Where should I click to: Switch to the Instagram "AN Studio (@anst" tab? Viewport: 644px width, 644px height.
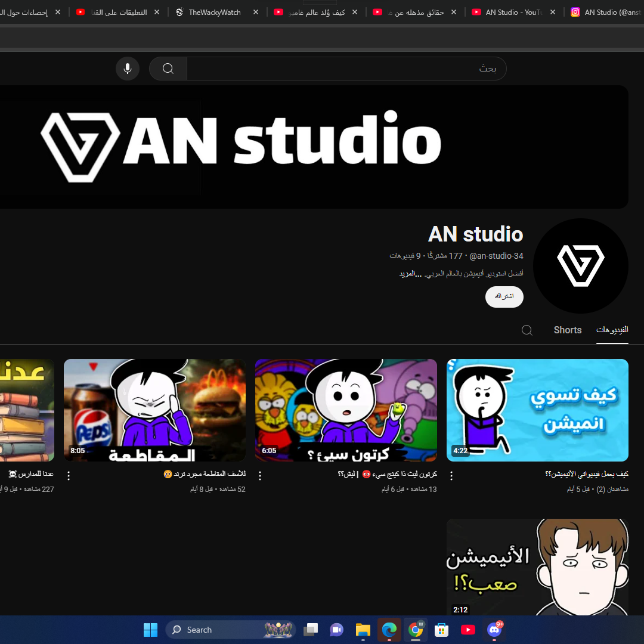click(x=606, y=13)
